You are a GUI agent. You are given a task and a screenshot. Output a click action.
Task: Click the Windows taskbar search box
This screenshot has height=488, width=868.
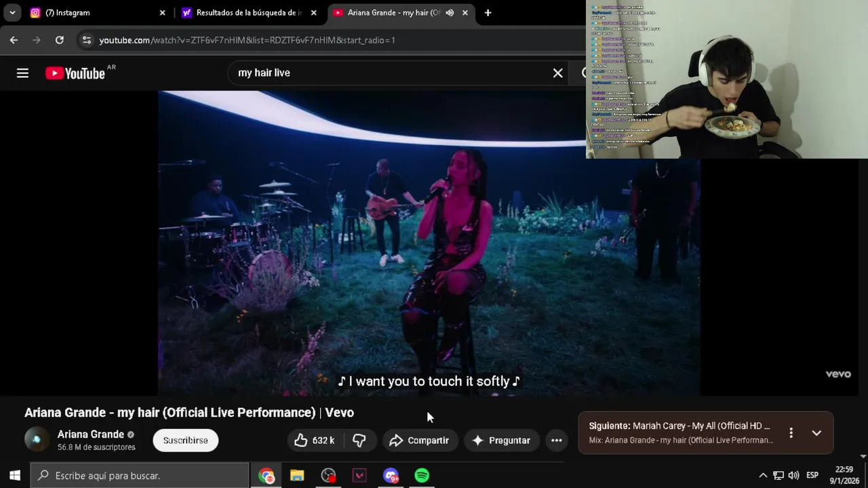pyautogui.click(x=140, y=476)
